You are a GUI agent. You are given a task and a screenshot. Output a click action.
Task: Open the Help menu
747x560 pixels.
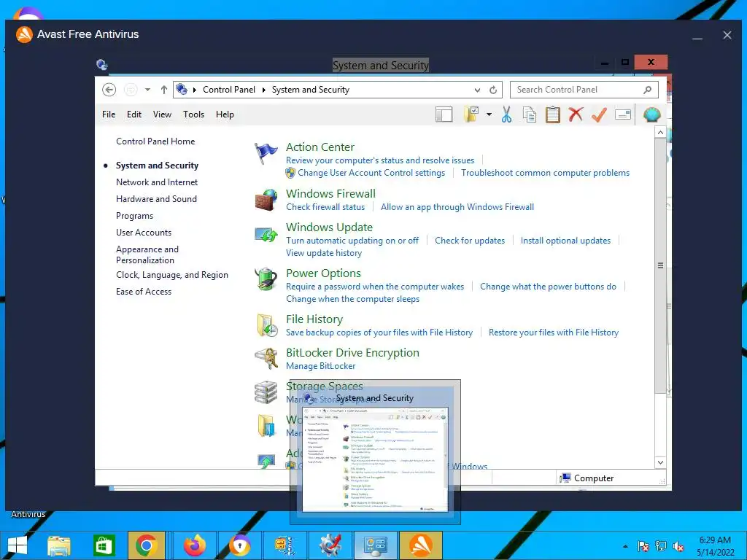[x=225, y=114]
